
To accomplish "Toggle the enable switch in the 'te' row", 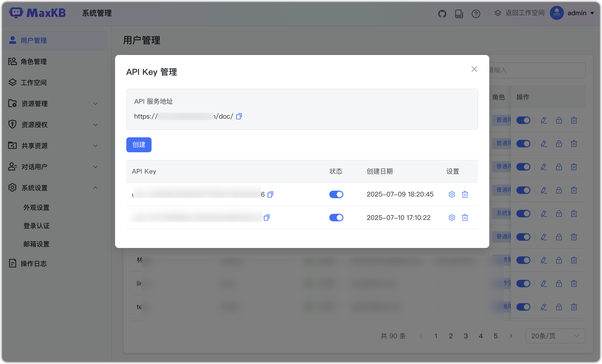I will tap(523, 307).
